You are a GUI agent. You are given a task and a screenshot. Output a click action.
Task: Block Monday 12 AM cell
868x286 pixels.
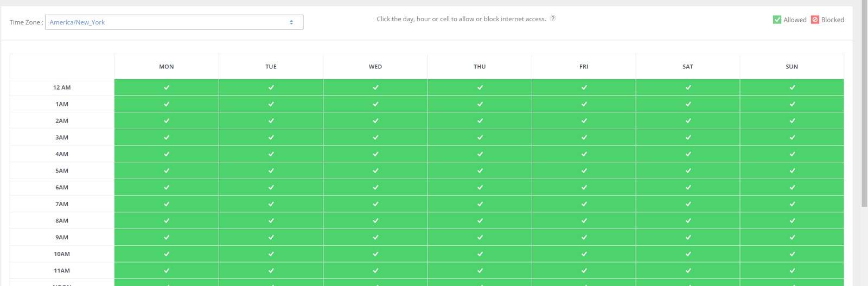[167, 87]
